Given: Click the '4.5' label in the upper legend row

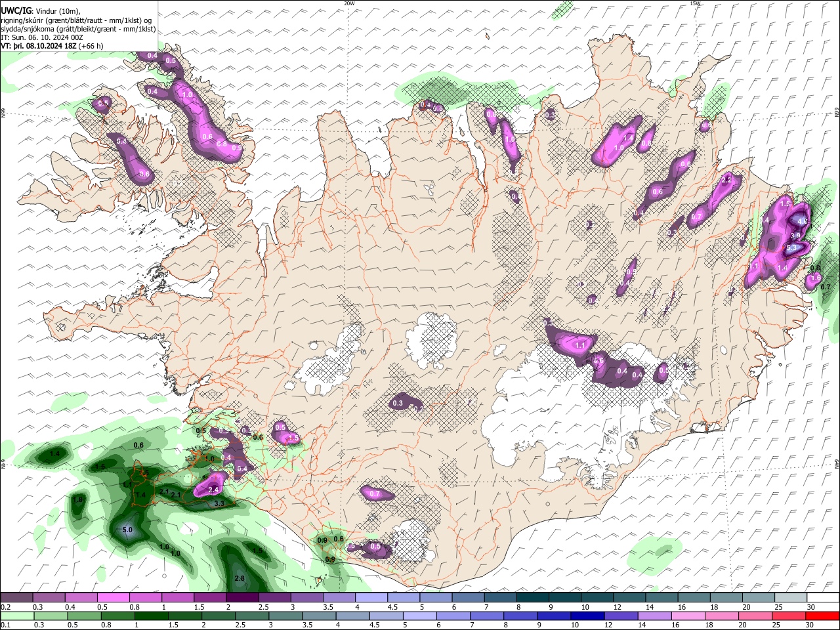Looking at the screenshot, I should (x=392, y=607).
